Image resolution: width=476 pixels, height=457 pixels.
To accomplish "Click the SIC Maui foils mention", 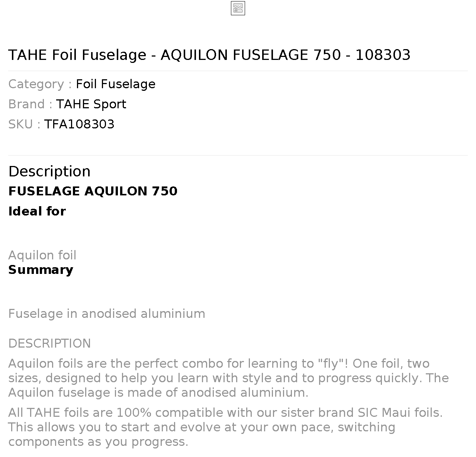I will coord(400,413).
